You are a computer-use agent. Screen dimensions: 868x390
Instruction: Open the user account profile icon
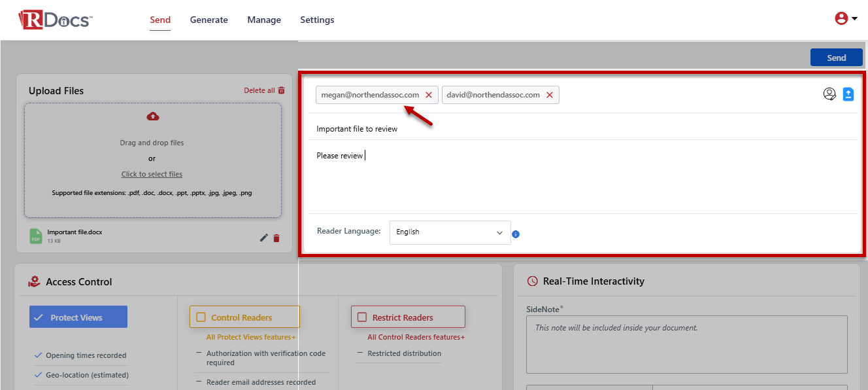[841, 19]
